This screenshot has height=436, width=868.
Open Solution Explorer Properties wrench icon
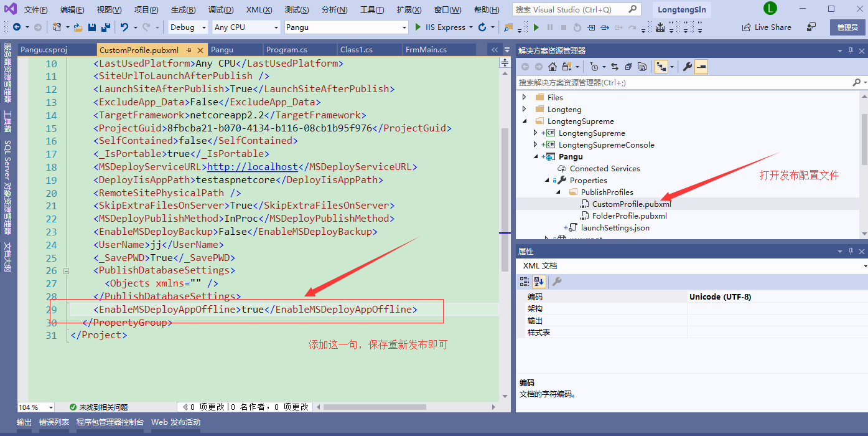tap(688, 67)
